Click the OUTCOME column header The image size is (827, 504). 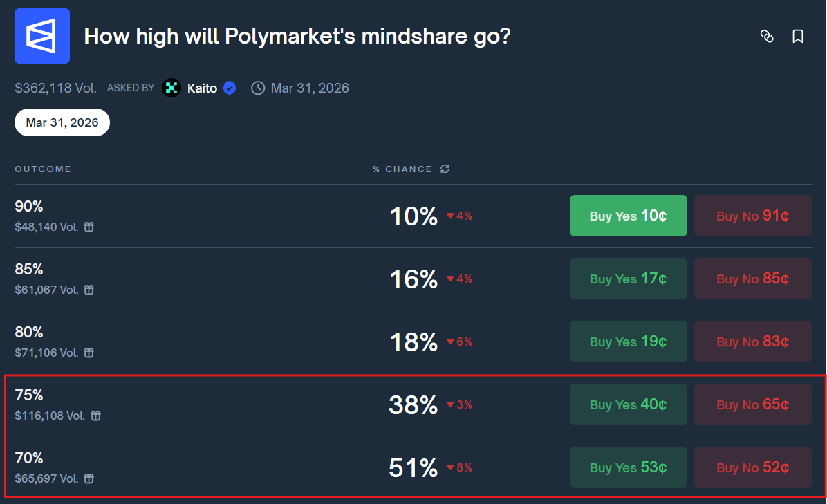click(43, 169)
